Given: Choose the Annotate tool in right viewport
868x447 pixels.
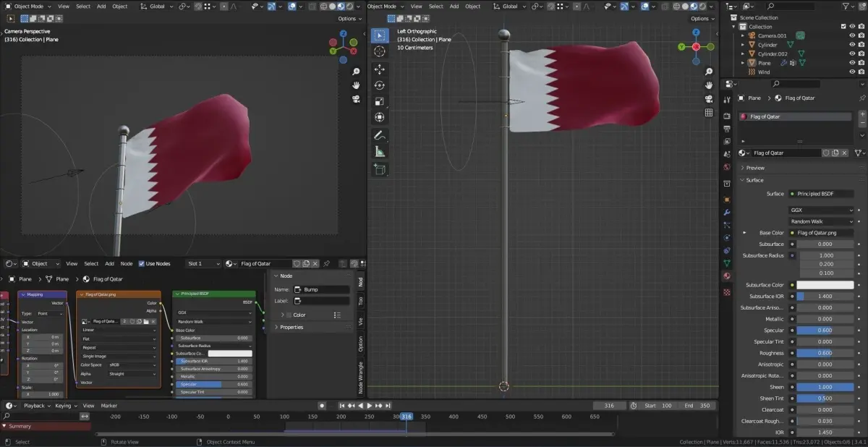Looking at the screenshot, I should click(380, 135).
